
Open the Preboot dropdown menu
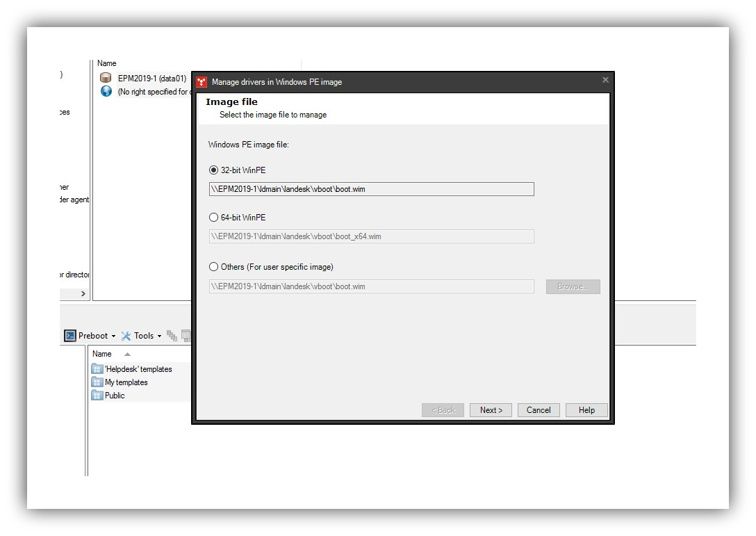point(113,335)
